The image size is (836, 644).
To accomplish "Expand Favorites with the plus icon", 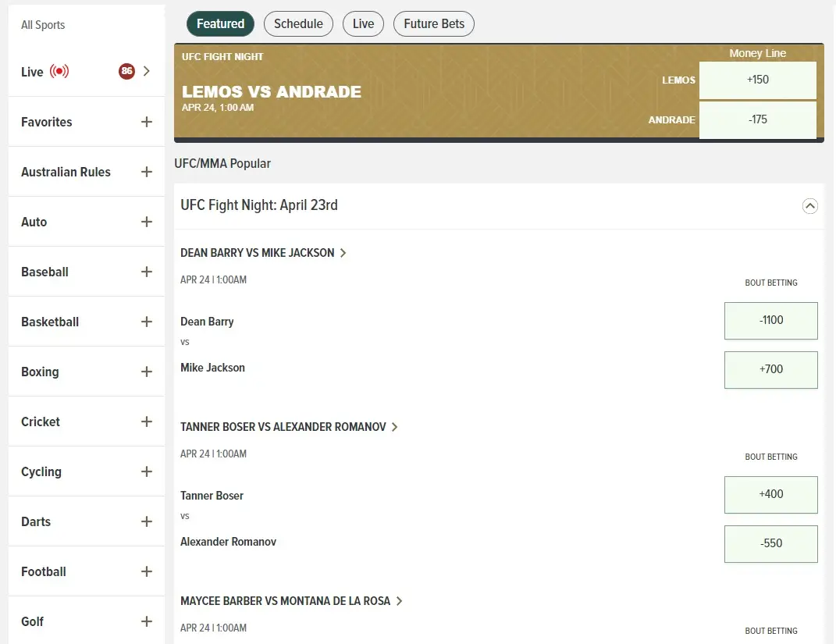I will click(x=147, y=122).
